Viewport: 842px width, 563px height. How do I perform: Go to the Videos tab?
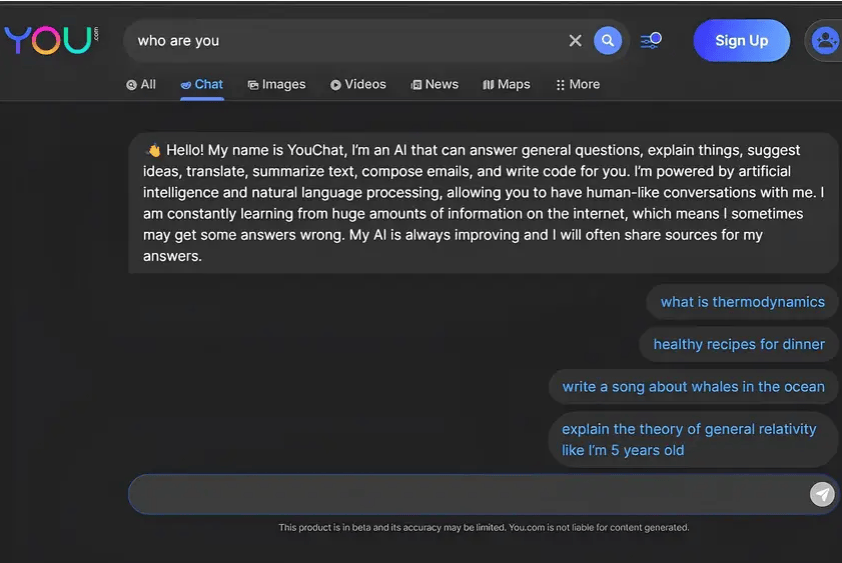pos(358,85)
